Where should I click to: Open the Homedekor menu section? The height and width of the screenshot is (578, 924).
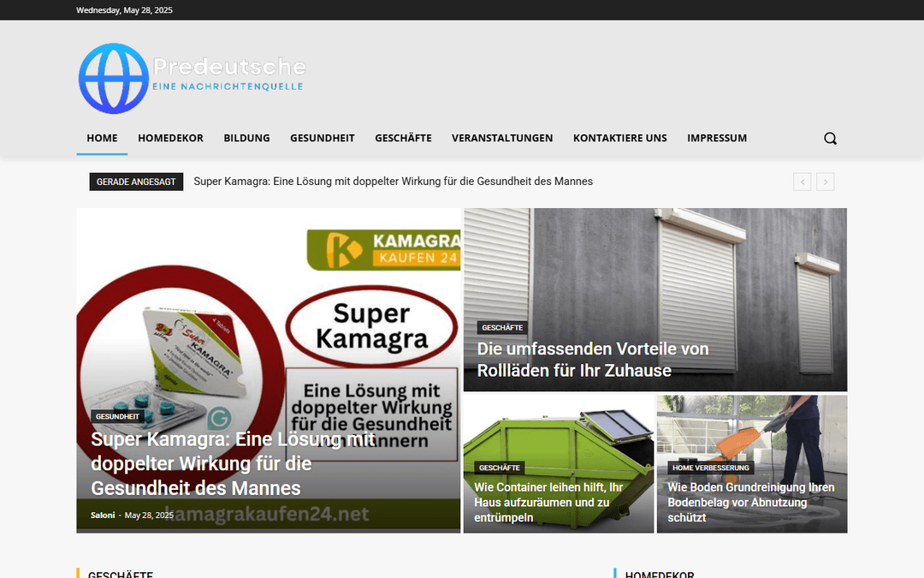click(170, 138)
